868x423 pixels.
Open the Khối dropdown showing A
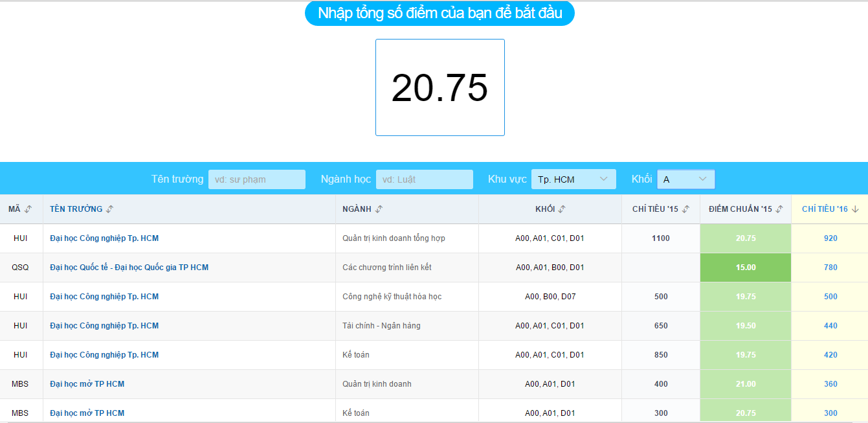[685, 179]
